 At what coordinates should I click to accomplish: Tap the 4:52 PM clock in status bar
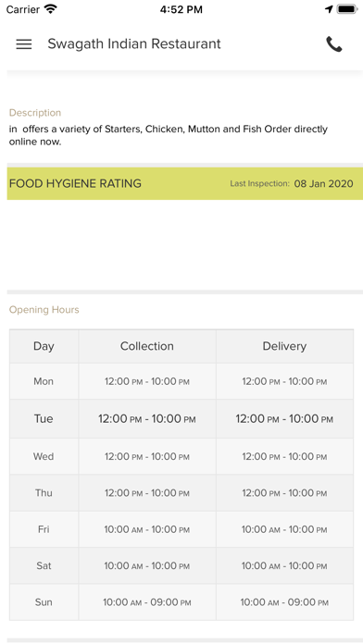181,9
